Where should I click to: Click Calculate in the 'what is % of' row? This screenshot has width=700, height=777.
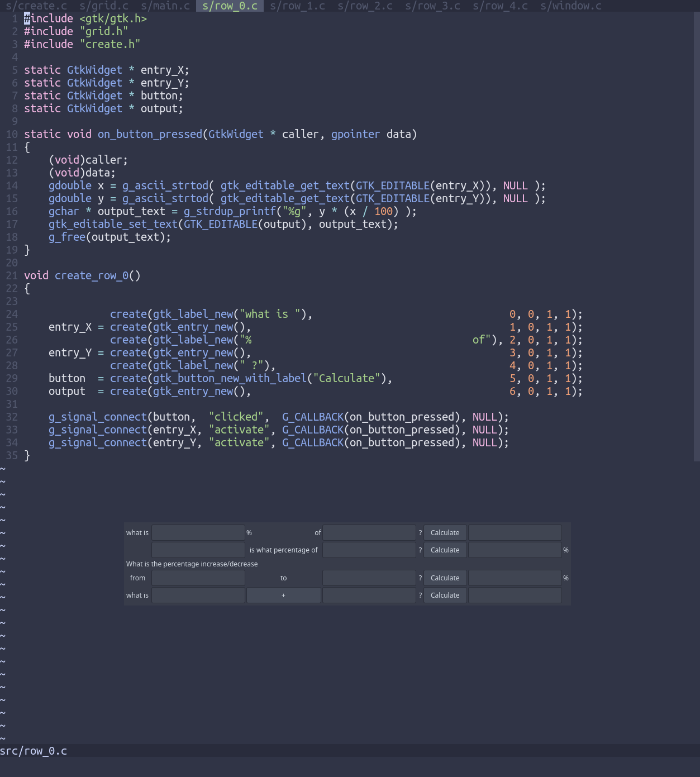[445, 533]
